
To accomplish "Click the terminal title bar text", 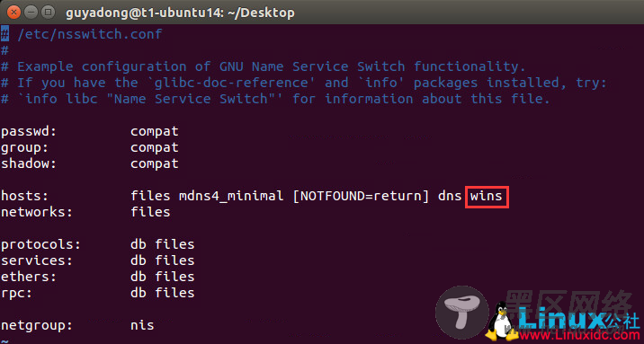I will pyautogui.click(x=180, y=13).
